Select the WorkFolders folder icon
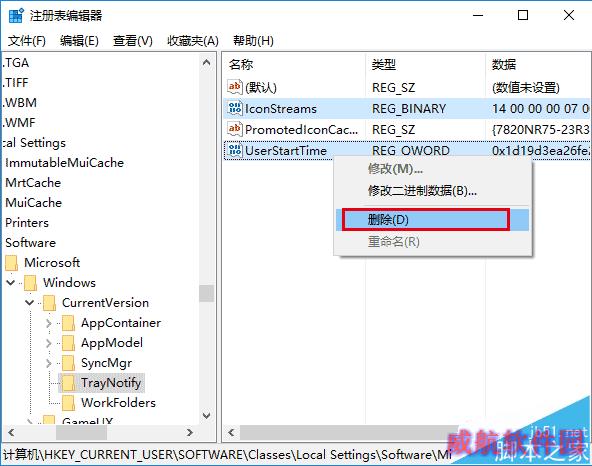 click(x=68, y=403)
